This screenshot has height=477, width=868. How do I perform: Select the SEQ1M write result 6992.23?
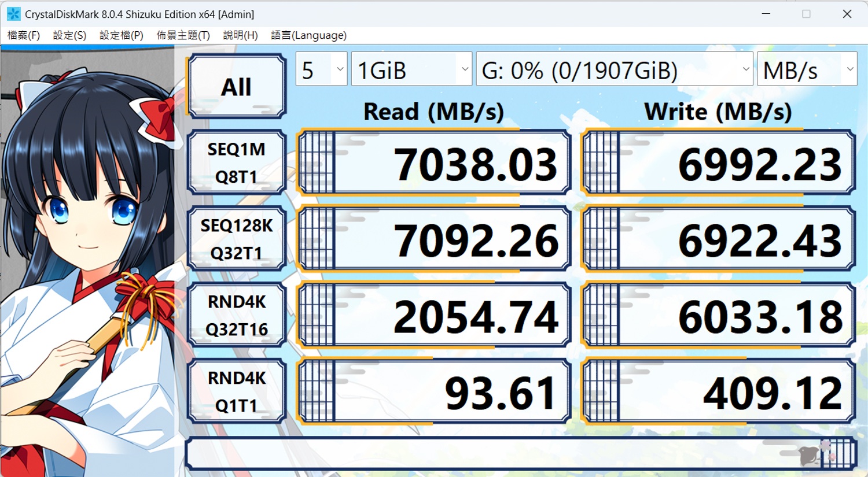click(719, 163)
